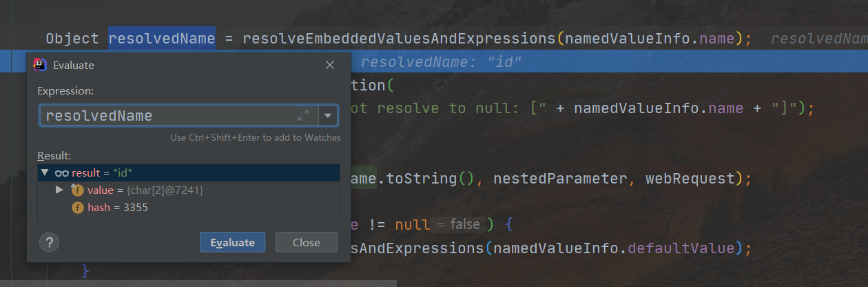This screenshot has width=868, height=287.
Task: Click the Object type keyword in code
Action: coord(72,39)
